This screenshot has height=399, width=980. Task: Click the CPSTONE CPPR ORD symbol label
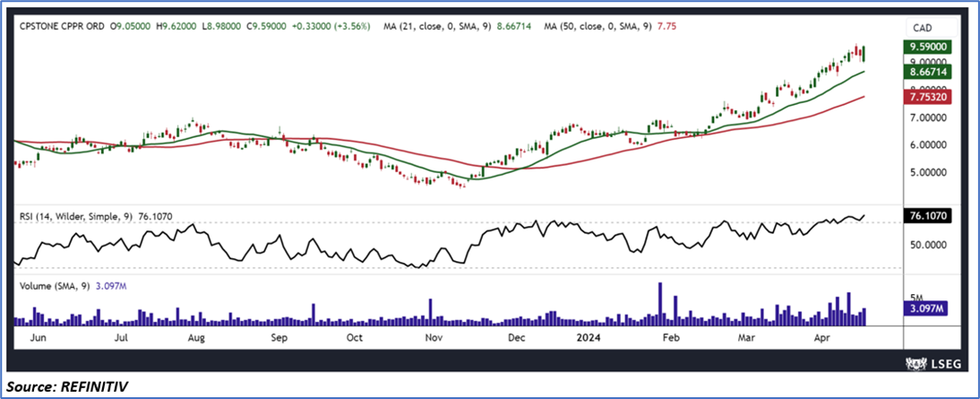tap(62, 27)
